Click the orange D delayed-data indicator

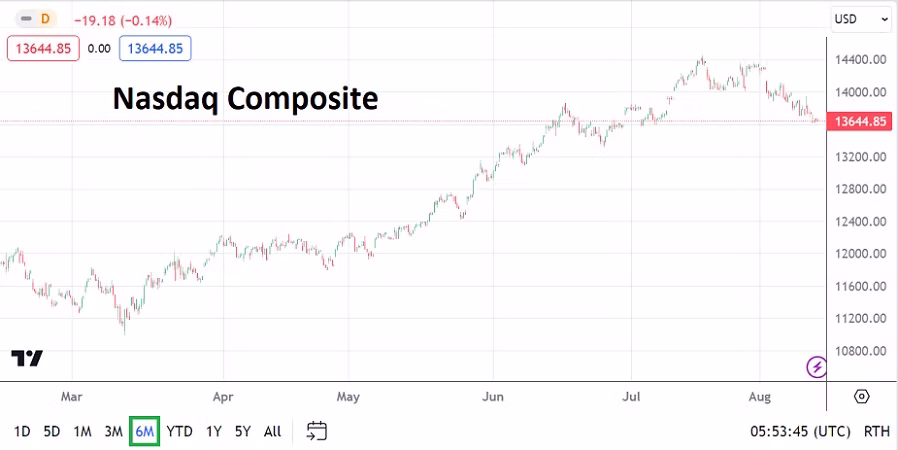pos(45,19)
